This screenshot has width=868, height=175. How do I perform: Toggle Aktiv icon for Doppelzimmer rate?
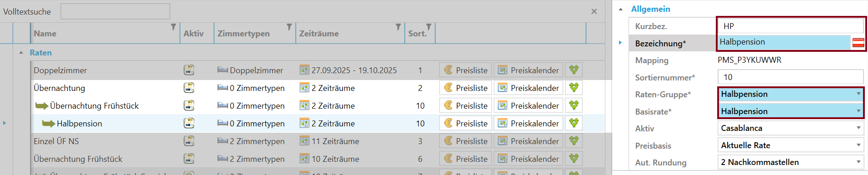pyautogui.click(x=189, y=70)
